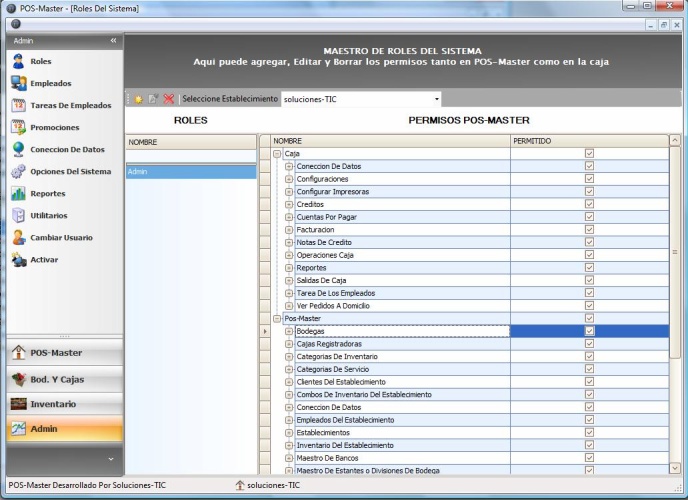The height and width of the screenshot is (500, 688).
Task: Collapse the Caja tree node
Action: [277, 154]
